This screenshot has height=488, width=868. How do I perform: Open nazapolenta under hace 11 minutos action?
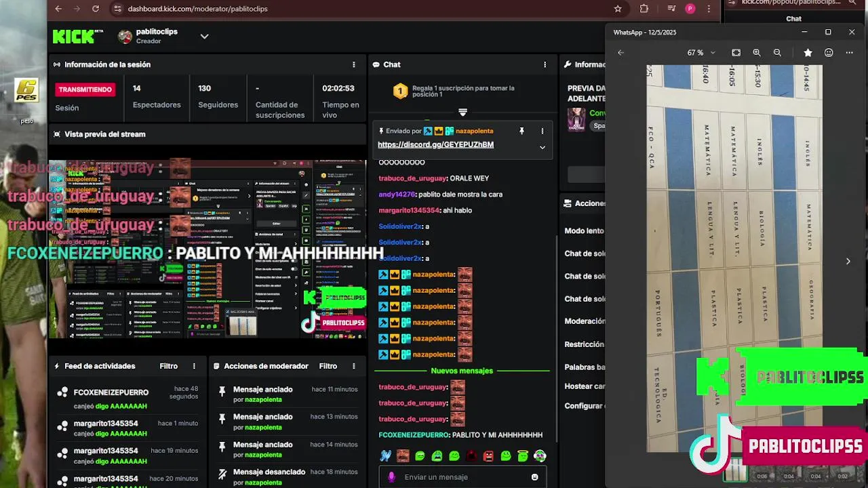tap(263, 400)
